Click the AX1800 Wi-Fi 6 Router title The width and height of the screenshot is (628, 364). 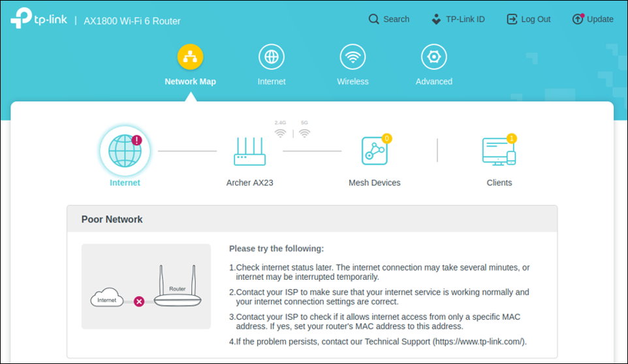[132, 21]
